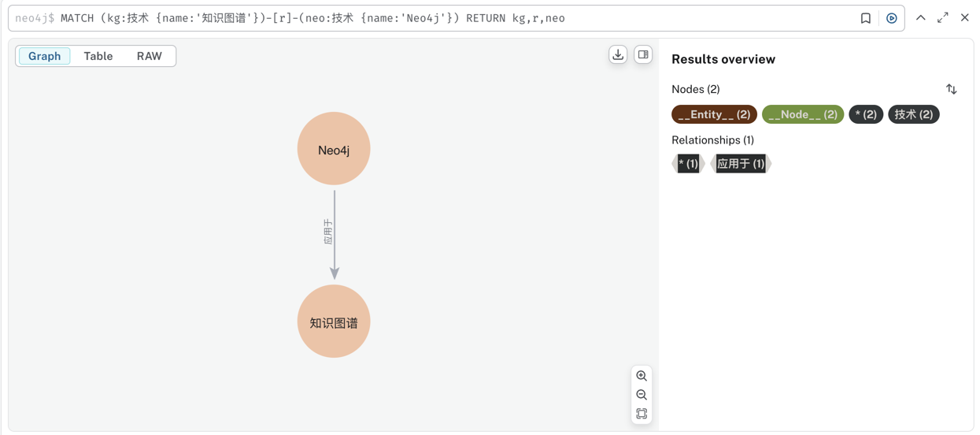Click the Neo4j graph node
980x435 pixels.
point(334,149)
